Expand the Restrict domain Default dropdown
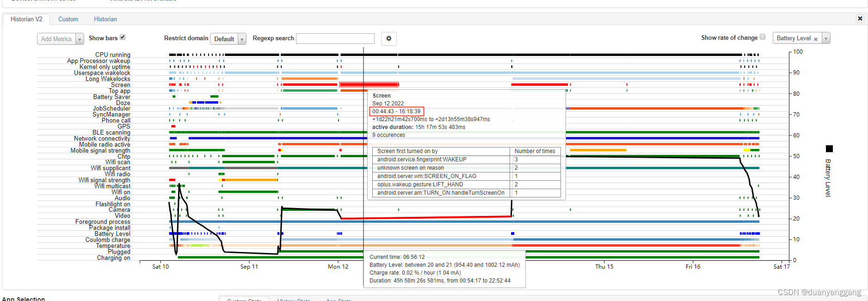The image size is (868, 301). (x=228, y=39)
